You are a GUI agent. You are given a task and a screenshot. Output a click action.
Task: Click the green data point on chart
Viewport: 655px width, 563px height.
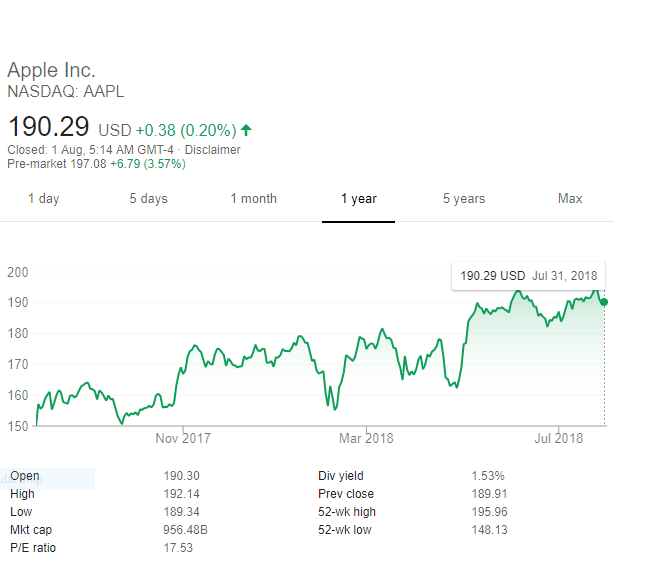(604, 302)
